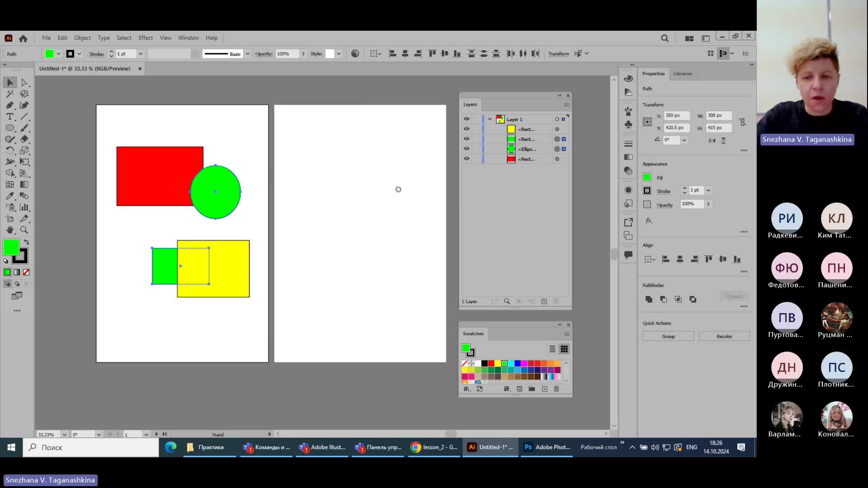The width and height of the screenshot is (868, 488).
Task: Select the Ellipse shape tool
Action: click(10, 128)
